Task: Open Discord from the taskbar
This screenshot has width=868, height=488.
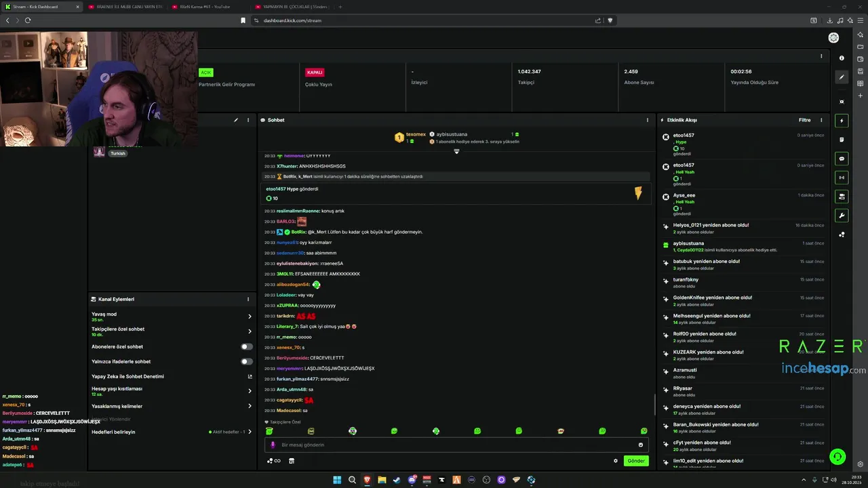Action: (x=412, y=480)
